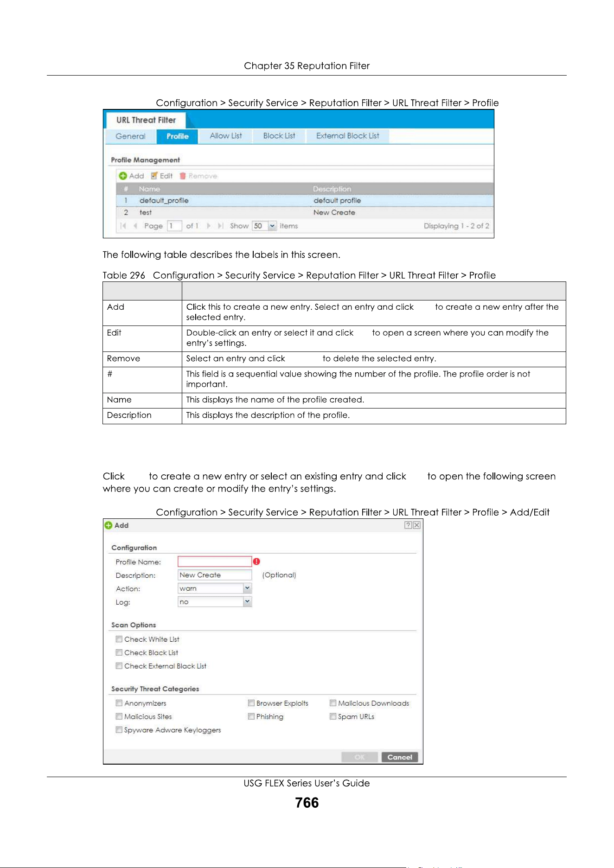Switch to the External Block List tab

(348, 136)
